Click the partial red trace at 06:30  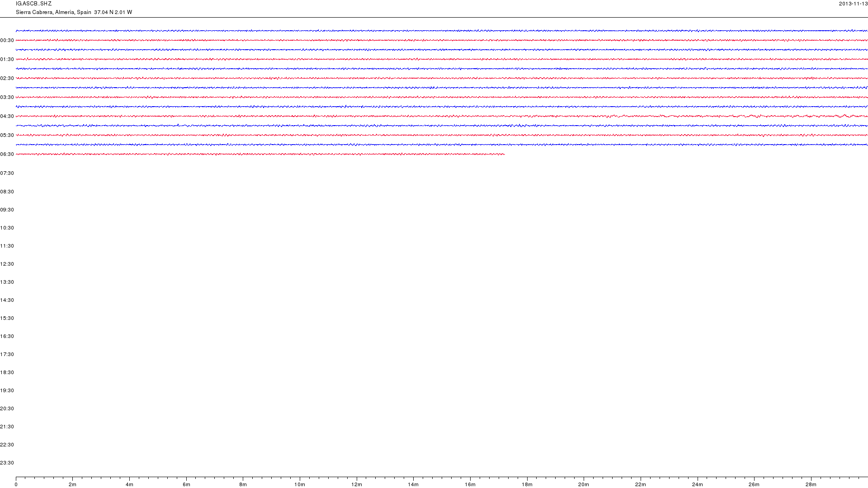(x=260, y=154)
